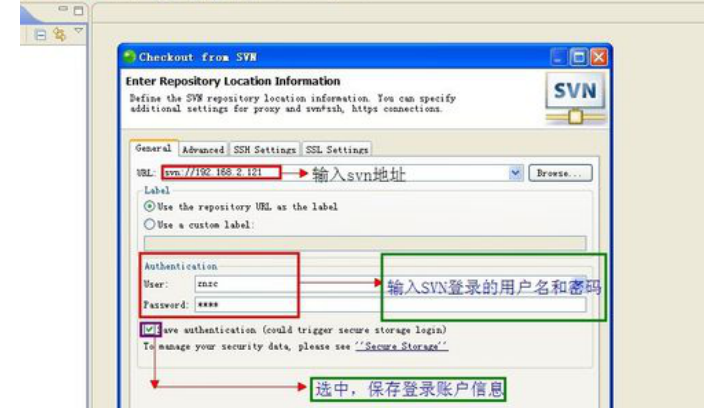Click the User name field
This screenshot has height=408, width=704.
tap(390, 284)
